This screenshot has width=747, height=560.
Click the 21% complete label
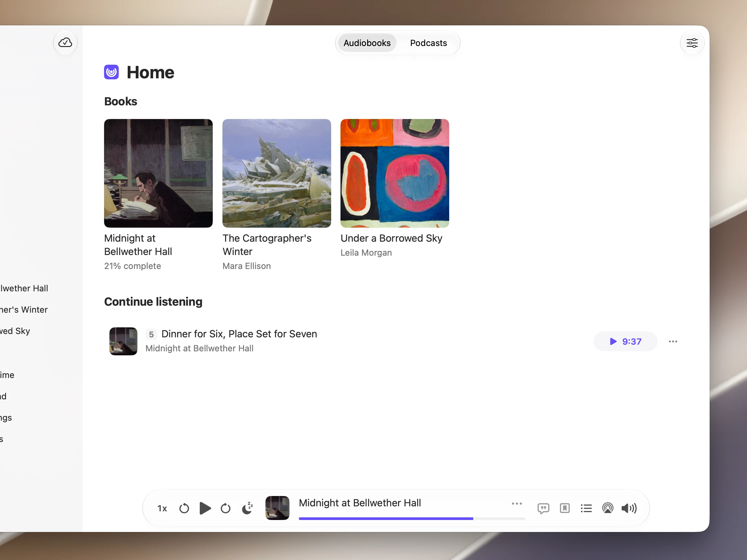pyautogui.click(x=132, y=266)
